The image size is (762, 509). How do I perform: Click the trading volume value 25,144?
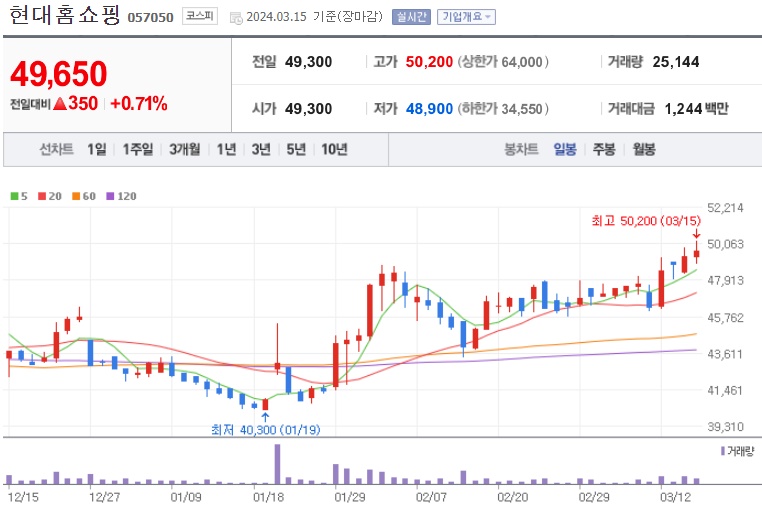click(x=675, y=62)
